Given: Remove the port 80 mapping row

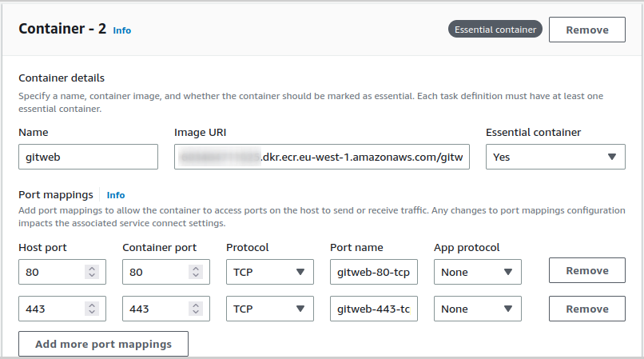Looking at the screenshot, I should (x=586, y=270).
